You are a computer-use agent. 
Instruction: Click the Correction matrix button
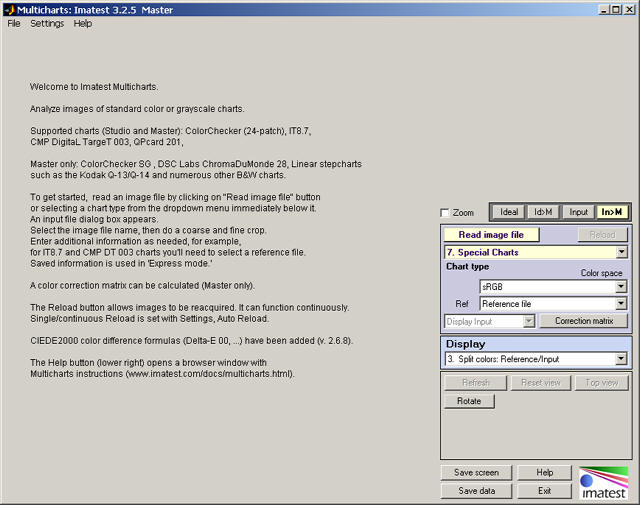click(584, 321)
